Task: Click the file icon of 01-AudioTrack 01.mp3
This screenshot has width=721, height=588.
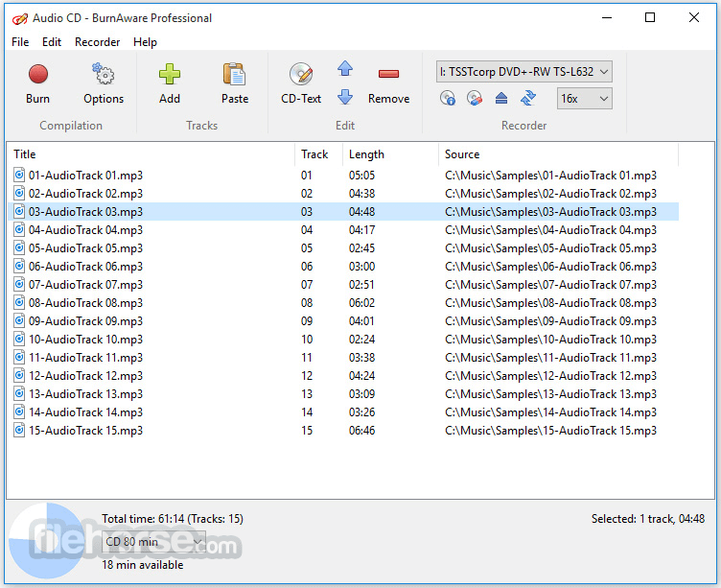Action: tap(19, 175)
